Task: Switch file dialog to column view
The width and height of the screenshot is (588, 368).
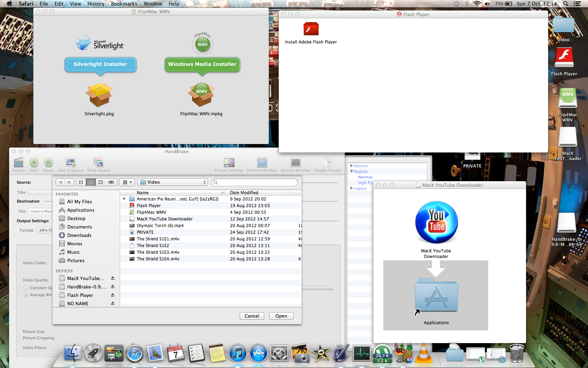Action: click(x=101, y=182)
